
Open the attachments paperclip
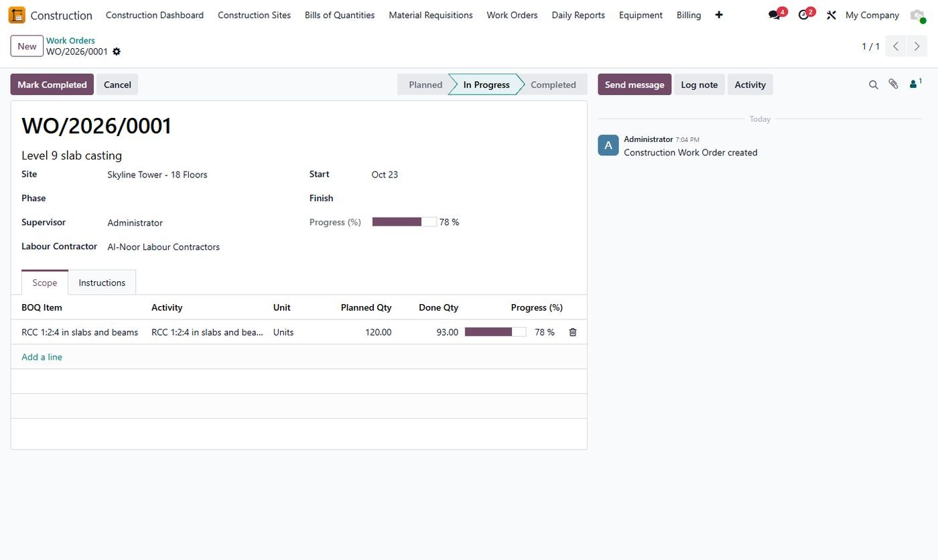click(893, 84)
